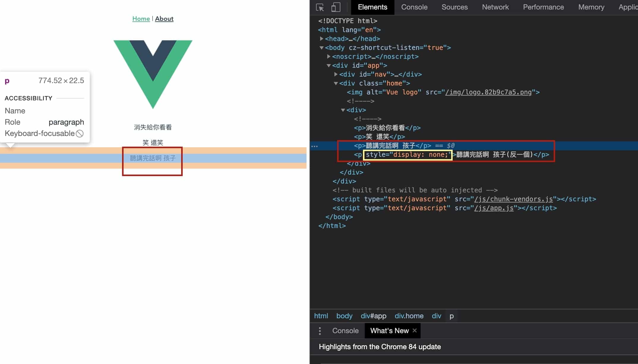The width and height of the screenshot is (638, 364).
Task: Close the What's New drawer tab
Action: tap(415, 330)
